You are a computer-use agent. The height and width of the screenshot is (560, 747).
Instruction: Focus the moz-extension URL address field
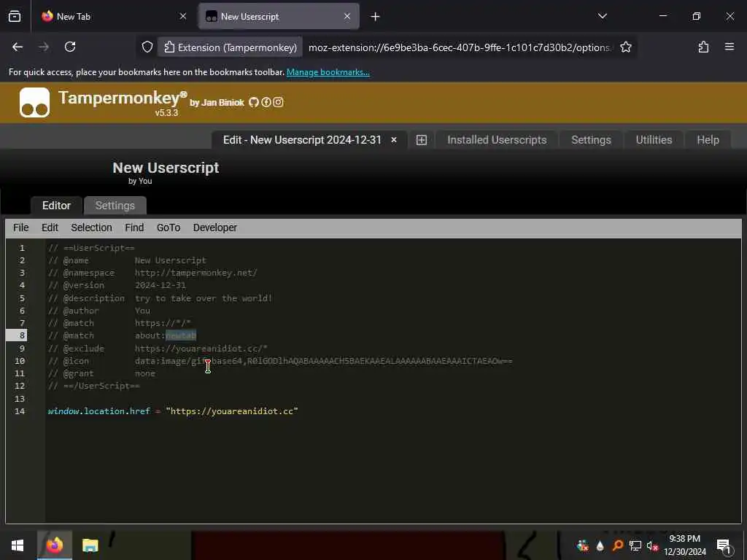460,47
